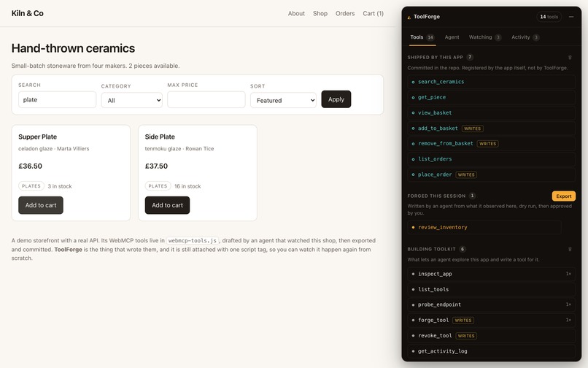Select the inspect_app tool
The image size is (588, 368).
491,274
